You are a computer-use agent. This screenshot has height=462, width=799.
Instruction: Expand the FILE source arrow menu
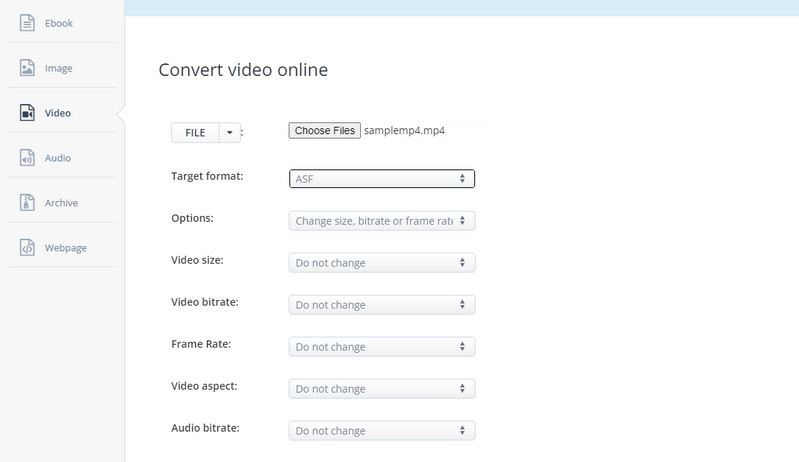coord(230,132)
